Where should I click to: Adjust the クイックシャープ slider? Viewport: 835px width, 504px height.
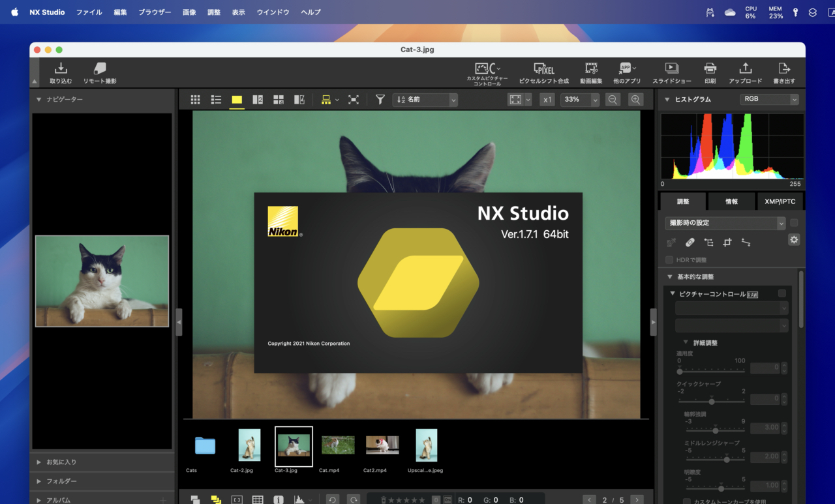point(711,400)
